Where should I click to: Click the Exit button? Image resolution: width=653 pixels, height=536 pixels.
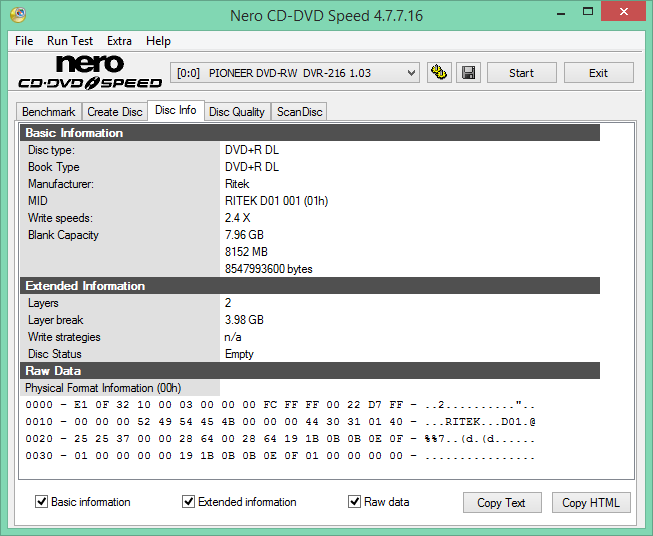pyautogui.click(x=598, y=73)
